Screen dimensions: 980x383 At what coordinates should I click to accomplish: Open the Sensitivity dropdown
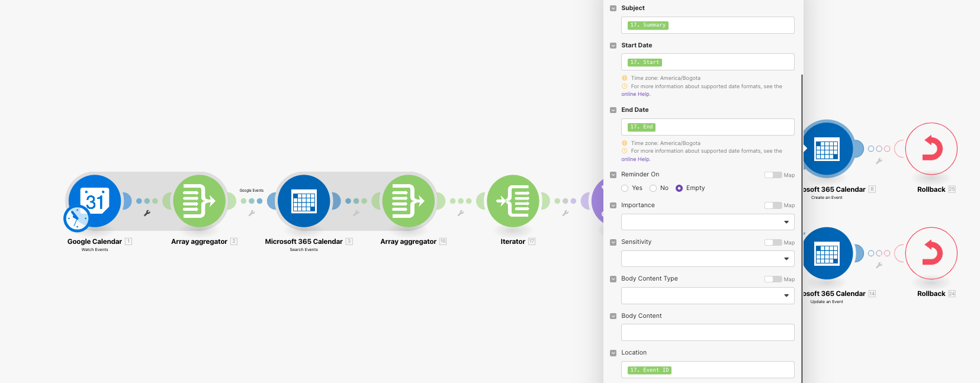(x=708, y=259)
